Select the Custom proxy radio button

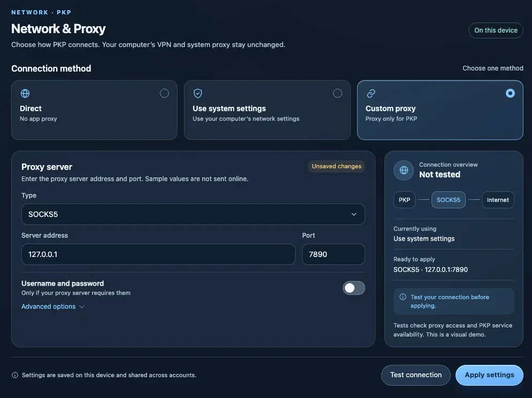(510, 93)
